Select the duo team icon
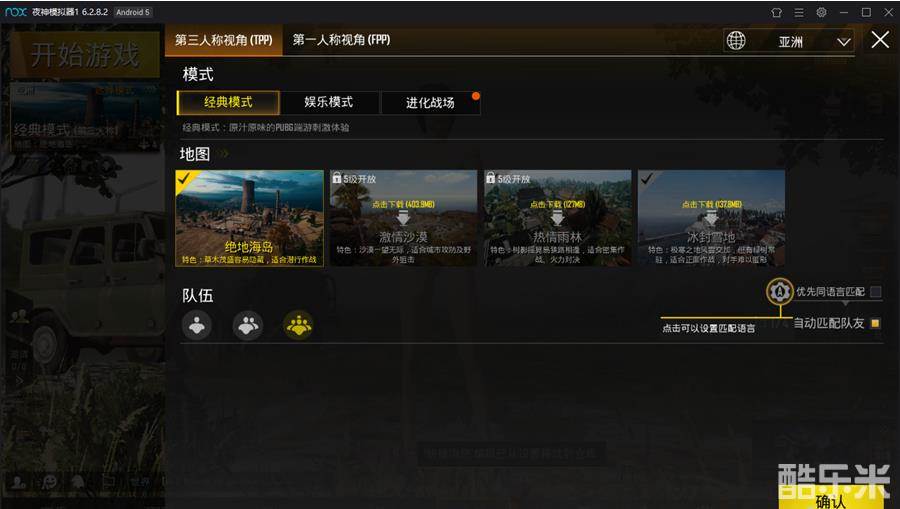 [248, 325]
